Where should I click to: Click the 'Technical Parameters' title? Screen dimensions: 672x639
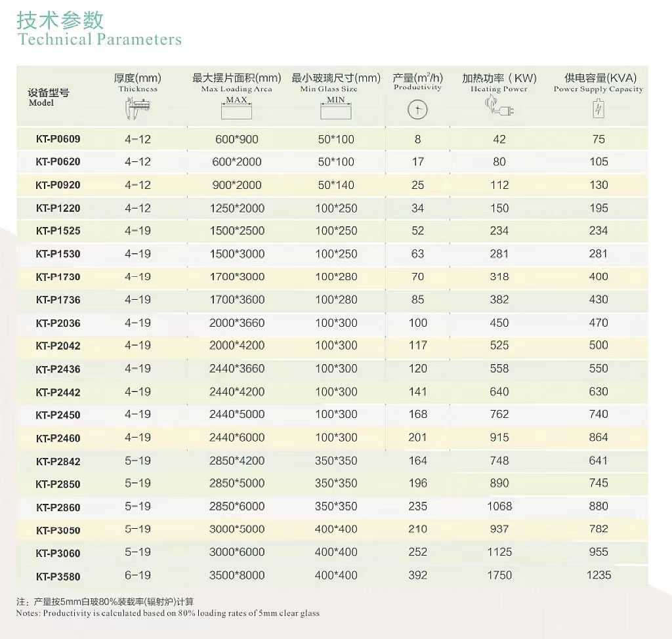click(100, 39)
